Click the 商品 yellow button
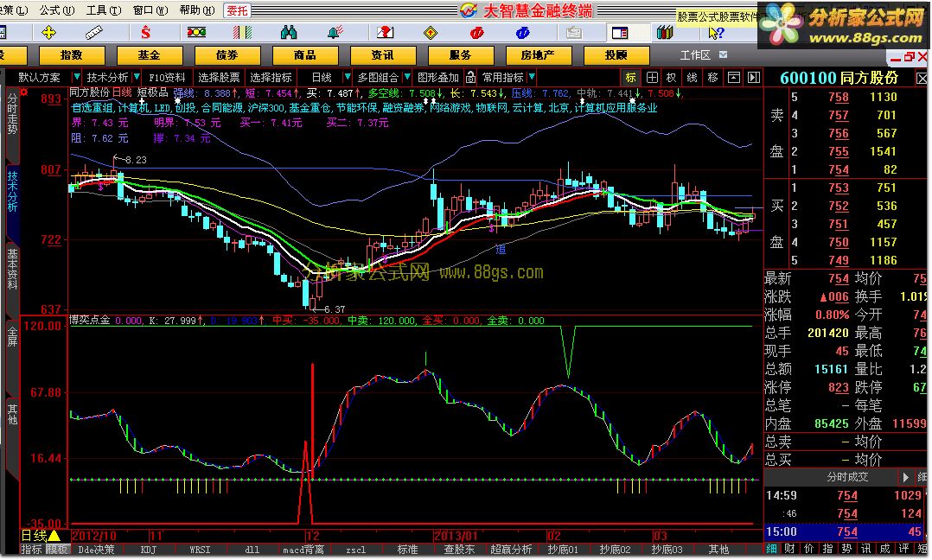 (305, 55)
